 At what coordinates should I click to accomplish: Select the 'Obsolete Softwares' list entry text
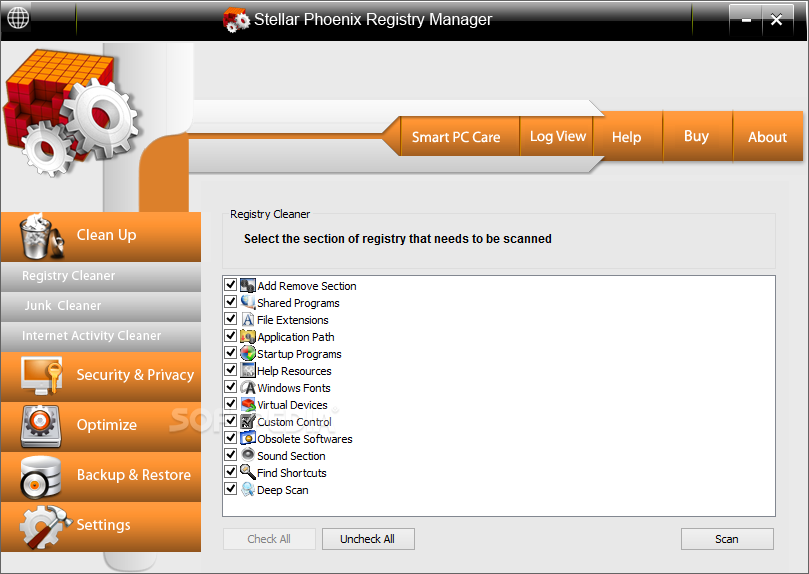coord(305,439)
